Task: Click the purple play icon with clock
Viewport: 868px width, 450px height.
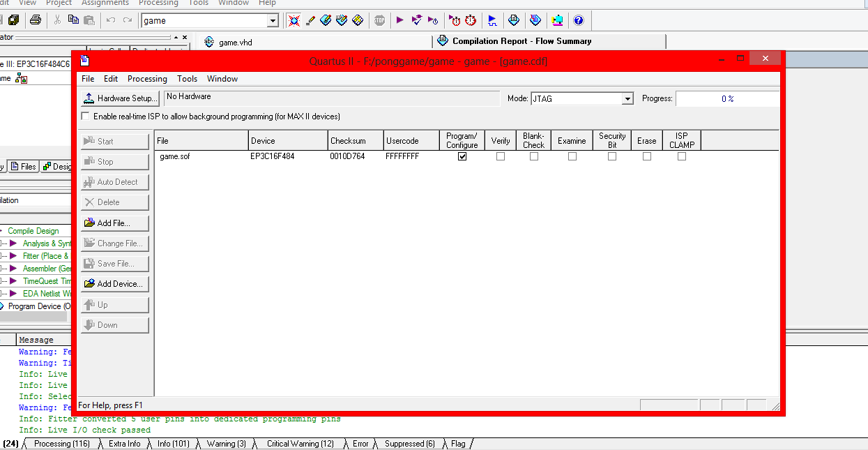Action: (433, 20)
